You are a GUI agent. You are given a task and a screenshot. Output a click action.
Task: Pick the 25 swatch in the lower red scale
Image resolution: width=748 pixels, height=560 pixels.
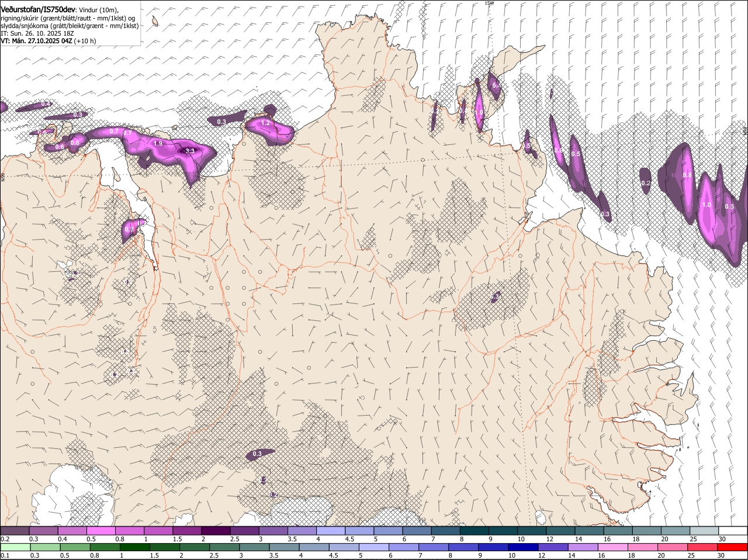click(x=703, y=547)
